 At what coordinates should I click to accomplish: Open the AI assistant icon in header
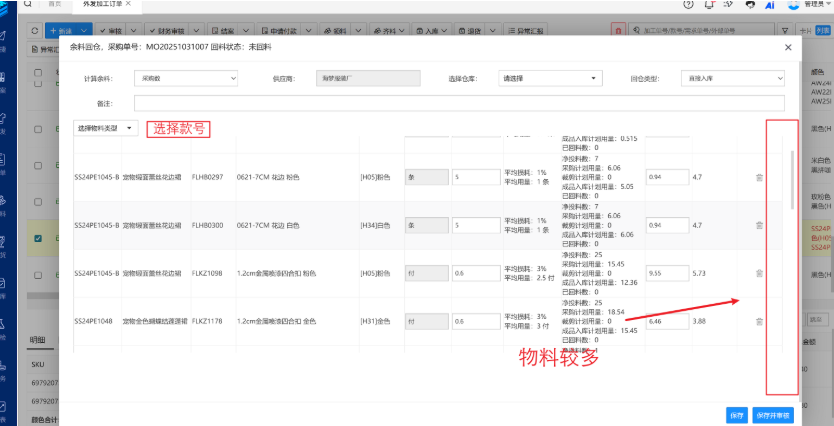coord(770,5)
